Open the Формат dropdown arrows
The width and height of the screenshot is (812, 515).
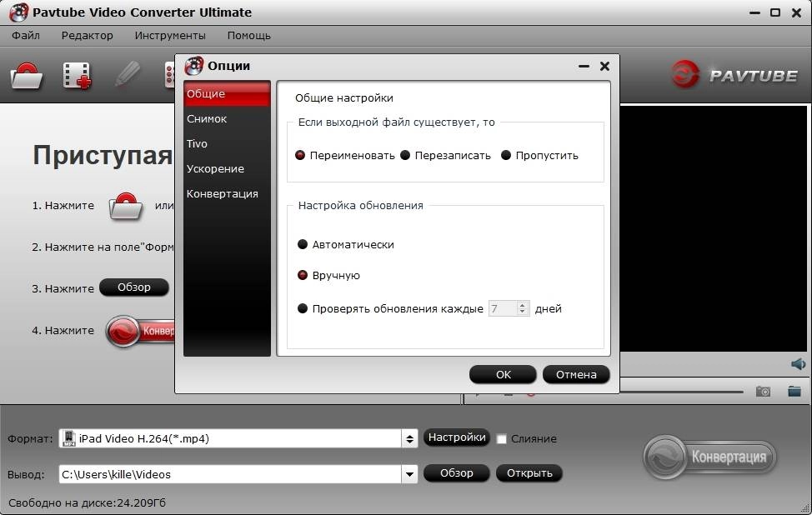(409, 439)
